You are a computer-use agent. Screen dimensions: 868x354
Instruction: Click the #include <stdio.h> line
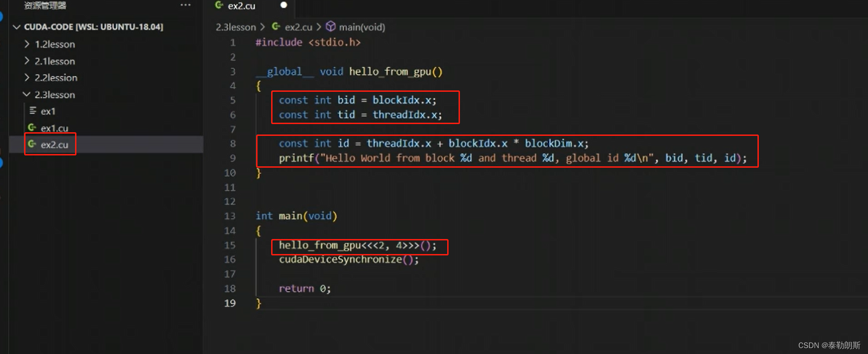[308, 42]
